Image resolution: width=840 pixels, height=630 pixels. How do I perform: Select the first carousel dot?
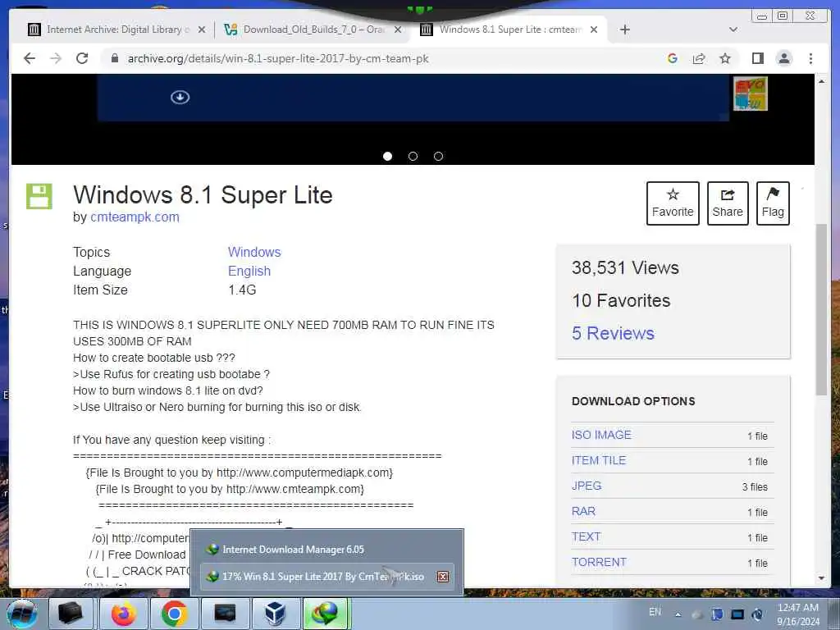click(x=387, y=157)
